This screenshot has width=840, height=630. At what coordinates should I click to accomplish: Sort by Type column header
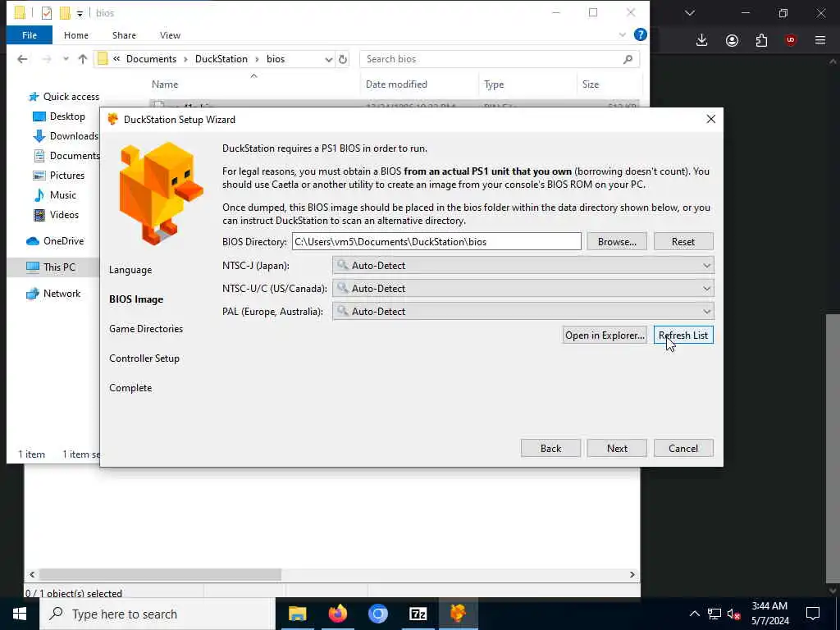click(494, 84)
